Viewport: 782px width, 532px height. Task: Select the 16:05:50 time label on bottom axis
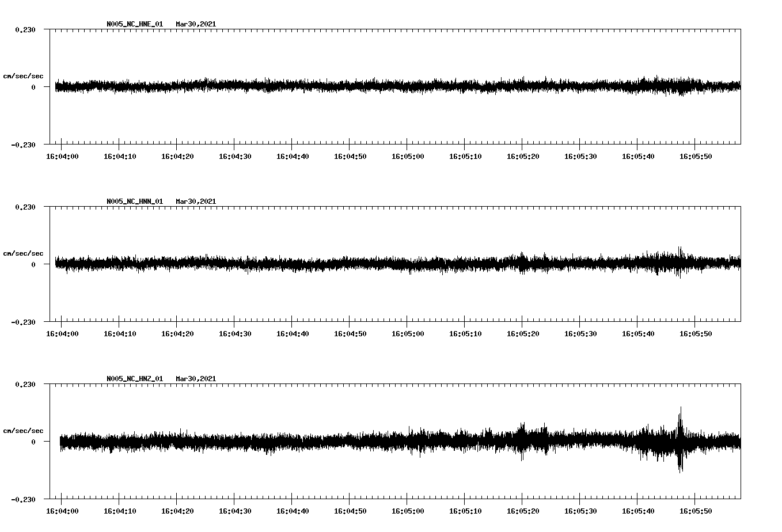click(x=696, y=510)
